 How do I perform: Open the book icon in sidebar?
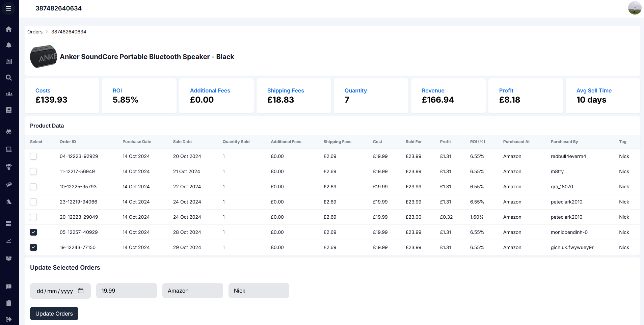coord(9,110)
